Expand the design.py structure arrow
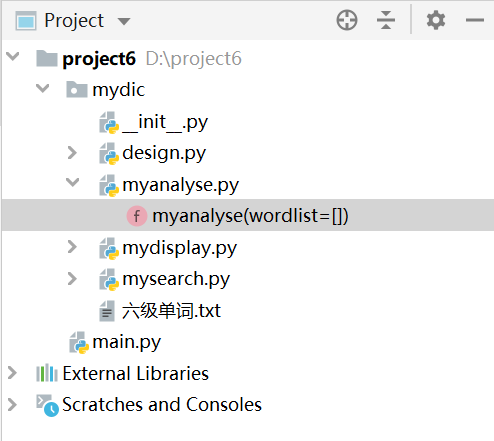Screen dimensions: 494x441 (x=72, y=153)
